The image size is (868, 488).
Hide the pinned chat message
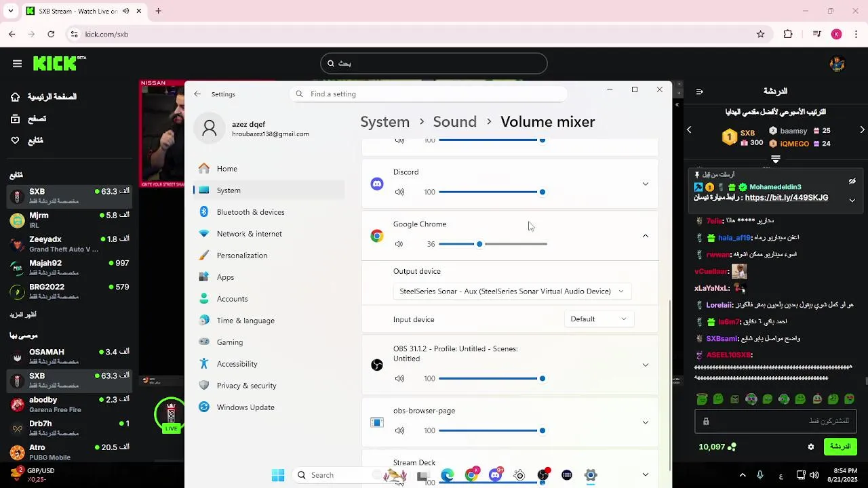coord(852,182)
